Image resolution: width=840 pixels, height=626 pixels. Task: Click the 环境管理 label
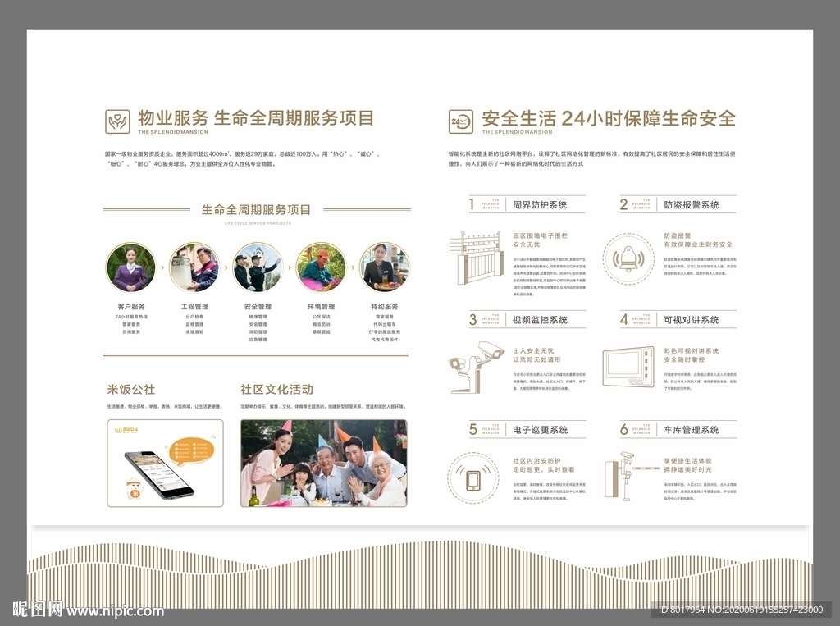tap(321, 307)
